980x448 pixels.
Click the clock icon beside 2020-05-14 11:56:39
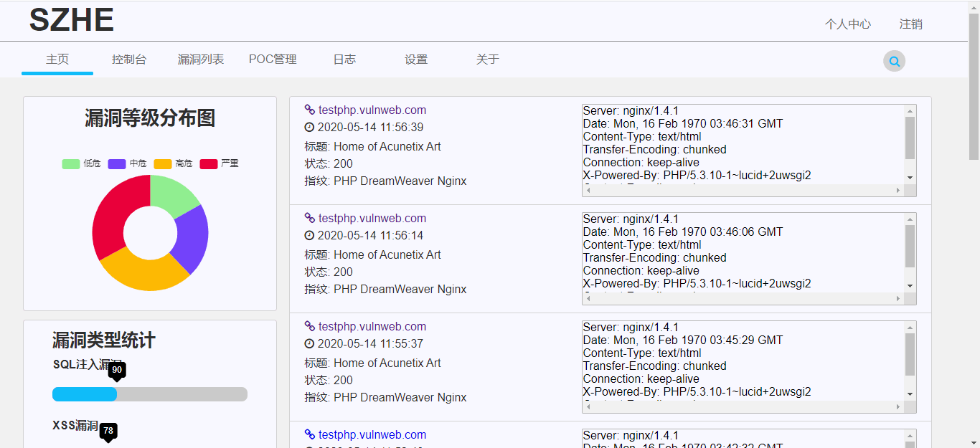pyautogui.click(x=309, y=128)
